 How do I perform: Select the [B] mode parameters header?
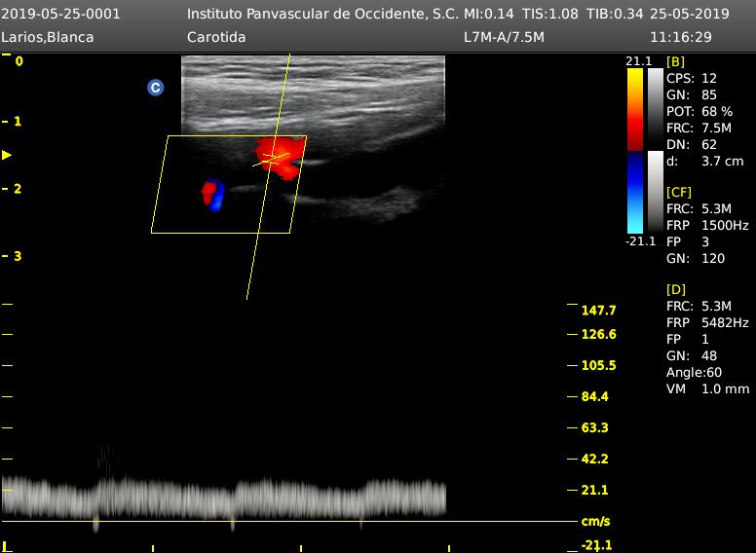click(x=675, y=61)
